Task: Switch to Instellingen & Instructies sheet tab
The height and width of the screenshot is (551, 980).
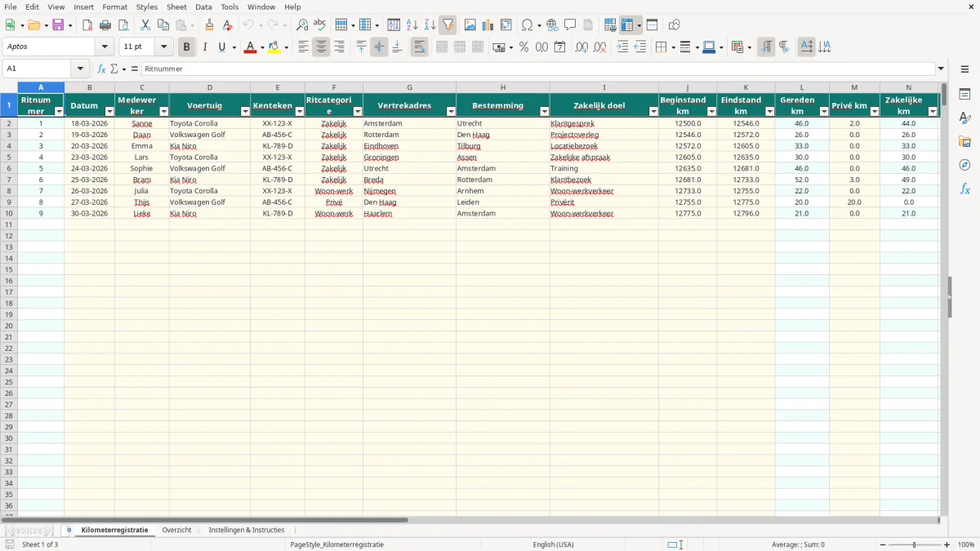Action: (x=247, y=531)
